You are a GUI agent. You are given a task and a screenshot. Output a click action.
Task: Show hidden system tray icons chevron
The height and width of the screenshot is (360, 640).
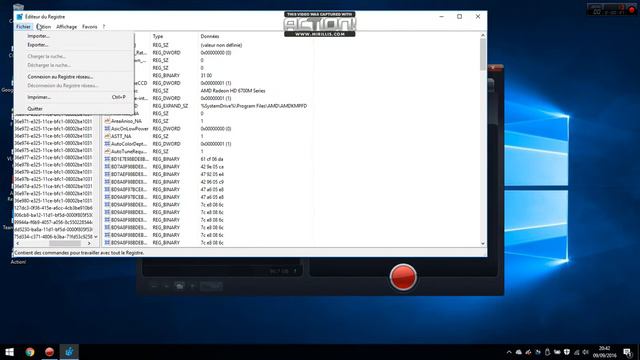pyautogui.click(x=509, y=352)
